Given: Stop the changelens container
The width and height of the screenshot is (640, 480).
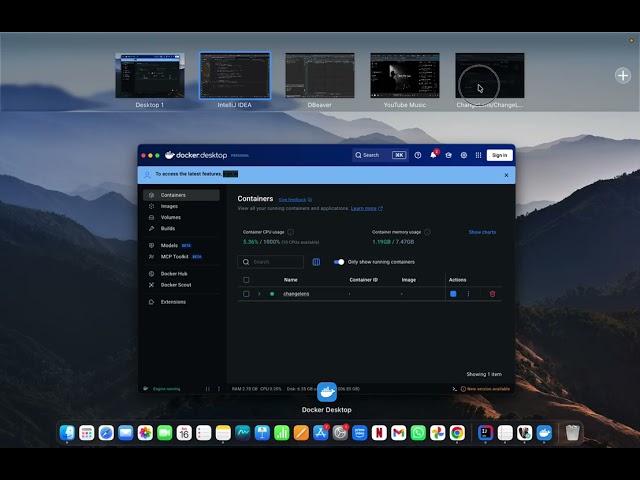Looking at the screenshot, I should (x=453, y=294).
